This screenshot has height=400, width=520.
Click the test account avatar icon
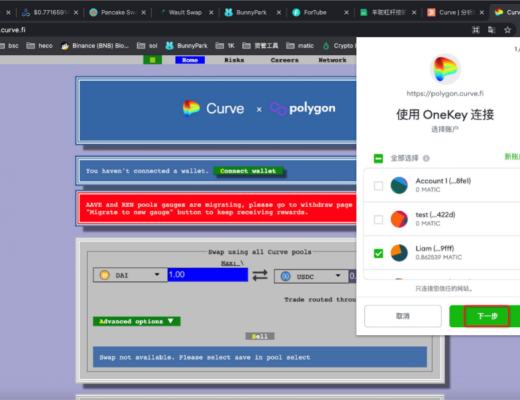click(399, 219)
